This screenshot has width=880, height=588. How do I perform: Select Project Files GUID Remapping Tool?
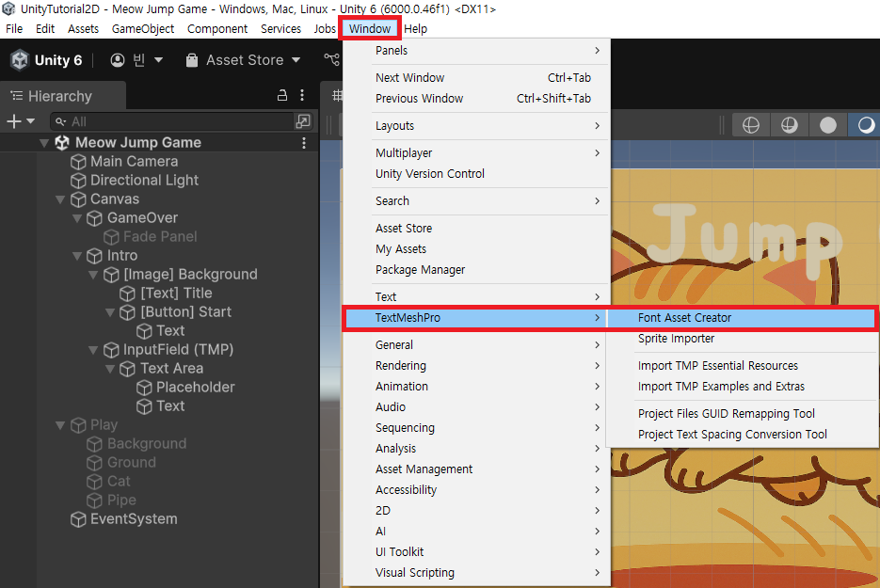[741, 414]
